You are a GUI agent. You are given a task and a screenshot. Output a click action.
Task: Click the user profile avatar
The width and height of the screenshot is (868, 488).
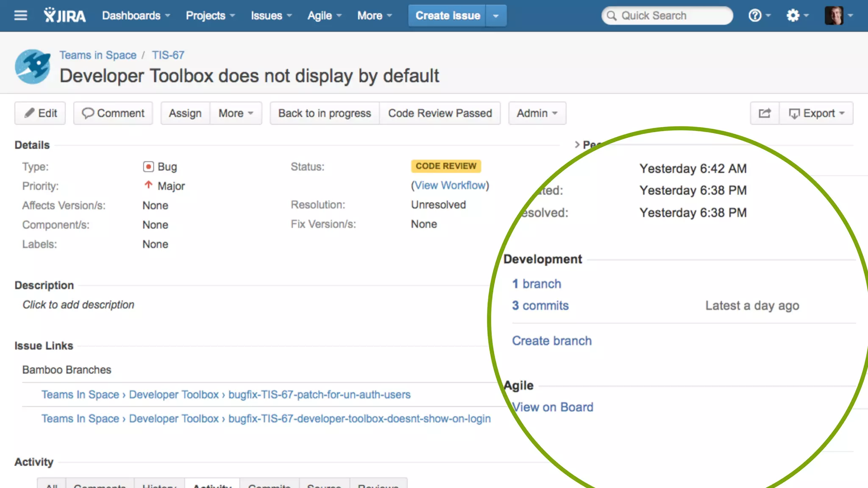(x=834, y=16)
